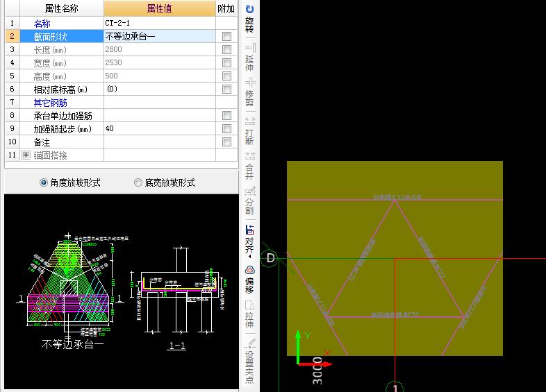Click the XY coordinate axis indicator
546x392 pixels.
(x=313, y=350)
